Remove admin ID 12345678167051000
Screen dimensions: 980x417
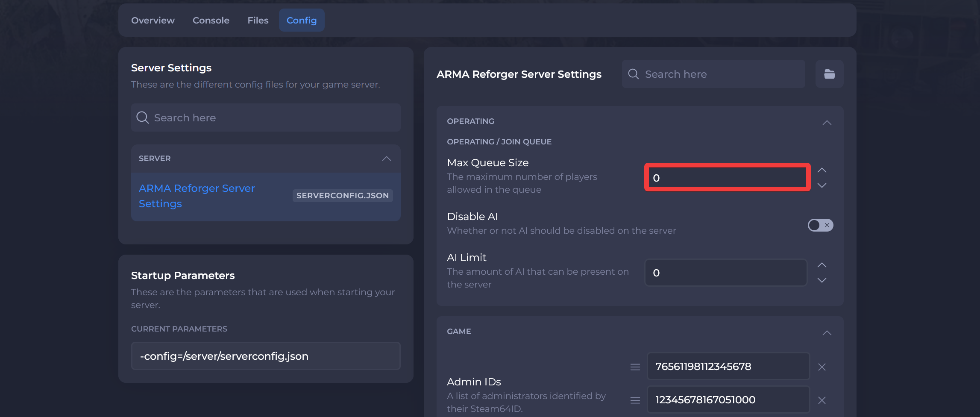click(822, 400)
